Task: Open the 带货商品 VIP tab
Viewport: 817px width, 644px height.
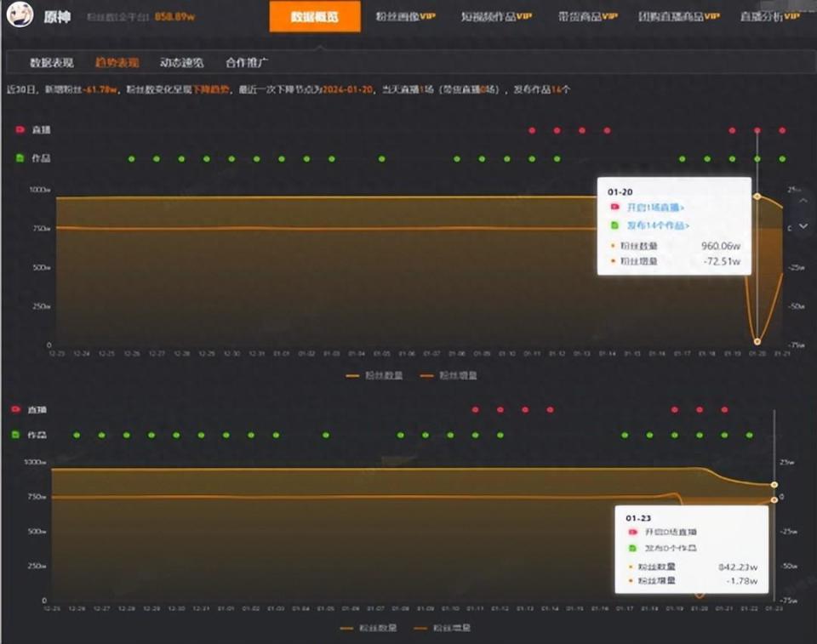Action: (x=587, y=16)
